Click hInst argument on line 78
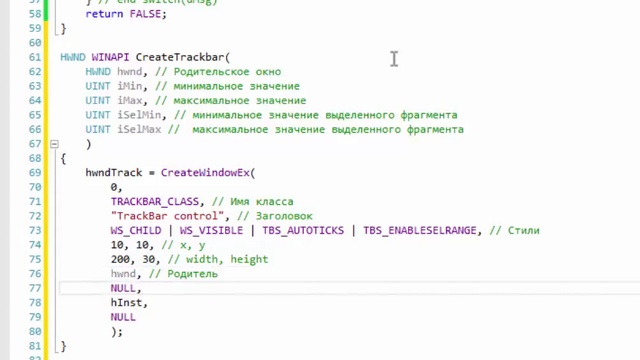This screenshot has height=360, width=640. click(x=126, y=303)
